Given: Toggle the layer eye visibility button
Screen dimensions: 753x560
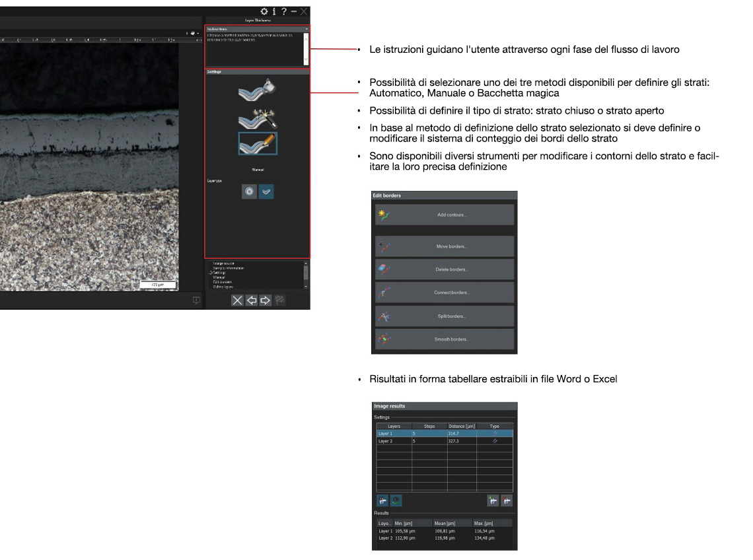Looking at the screenshot, I should (396, 501).
